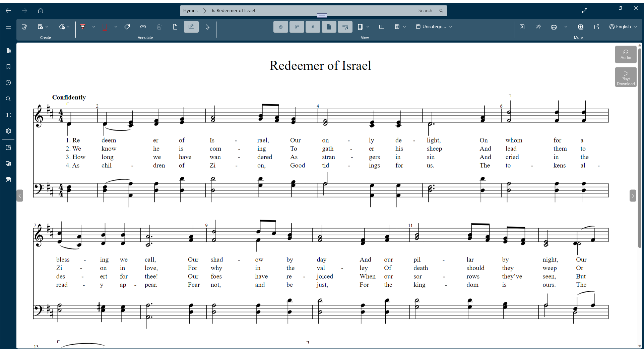Open the search icon in the sidebar
Image resolution: width=644 pixels, height=349 pixels.
tap(8, 99)
